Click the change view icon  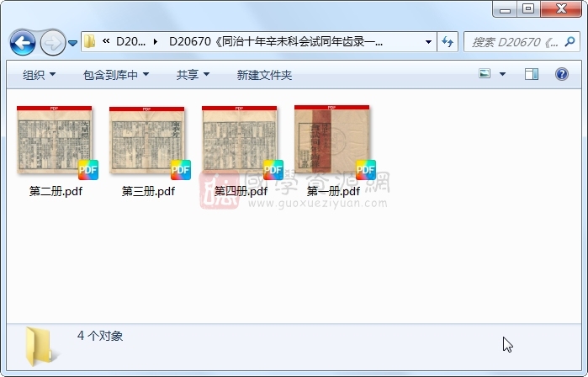[x=485, y=75]
